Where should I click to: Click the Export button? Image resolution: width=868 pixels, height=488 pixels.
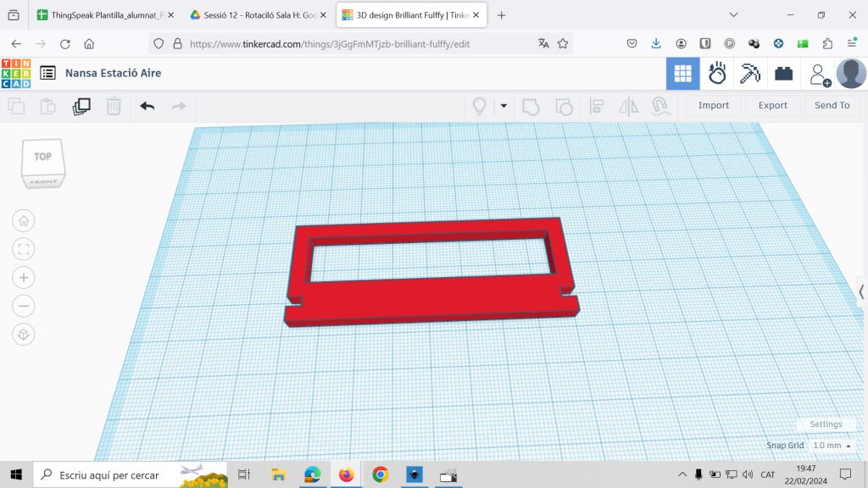tap(772, 105)
